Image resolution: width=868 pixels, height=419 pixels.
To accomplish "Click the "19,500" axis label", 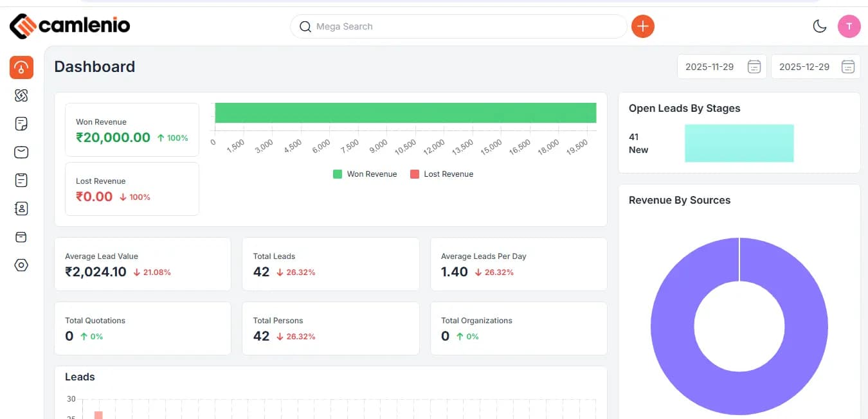I will point(577,146).
